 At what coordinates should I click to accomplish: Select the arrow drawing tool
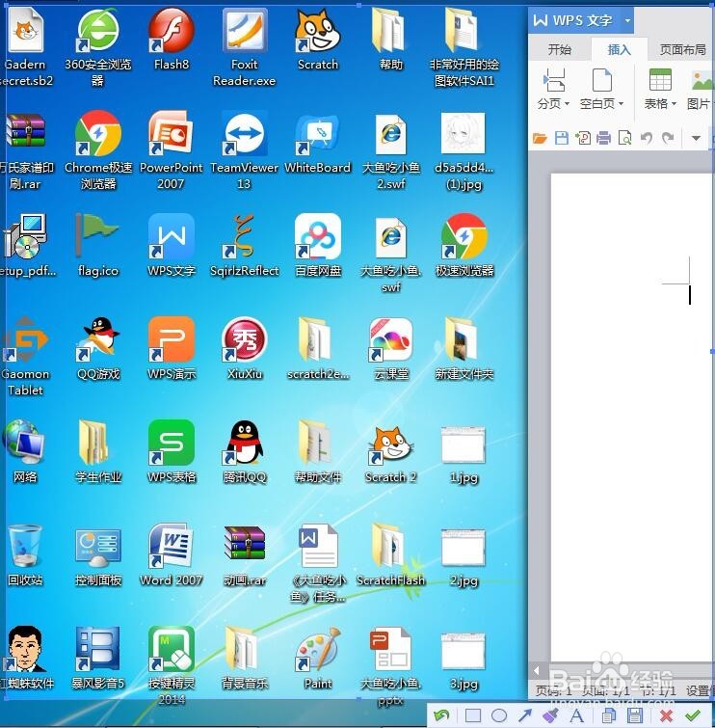(525, 715)
